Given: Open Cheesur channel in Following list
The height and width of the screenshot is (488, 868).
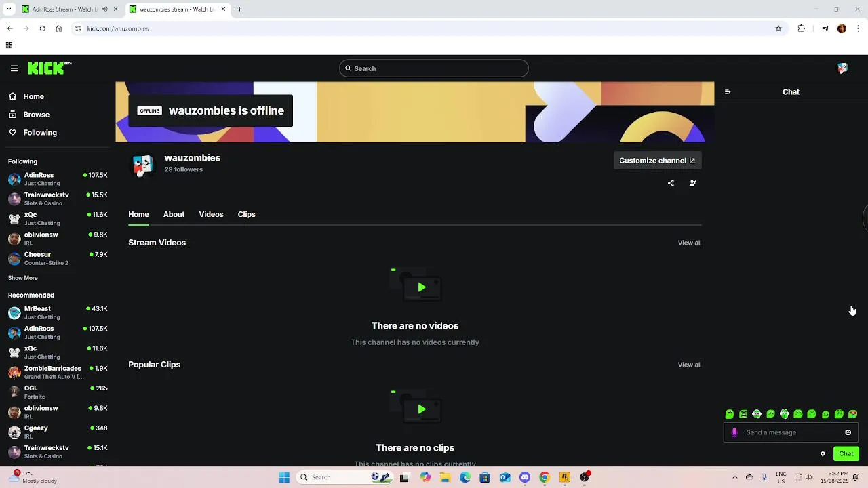Looking at the screenshot, I should pos(58,258).
